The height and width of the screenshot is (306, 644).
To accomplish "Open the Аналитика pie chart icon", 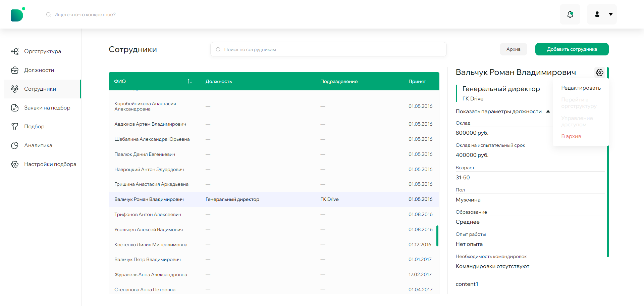I will (x=15, y=145).
